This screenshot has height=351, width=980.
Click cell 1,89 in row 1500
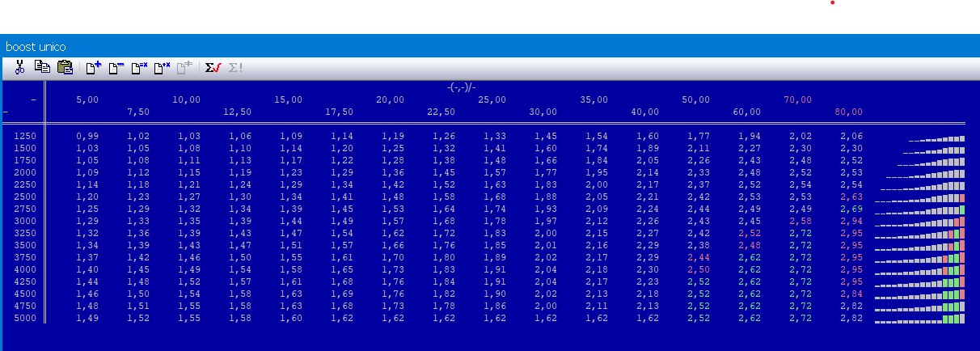click(648, 148)
